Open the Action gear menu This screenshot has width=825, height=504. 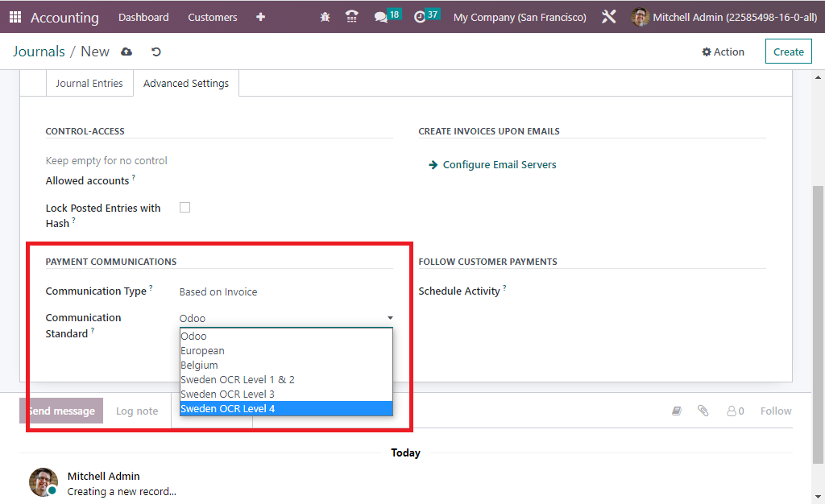[723, 52]
